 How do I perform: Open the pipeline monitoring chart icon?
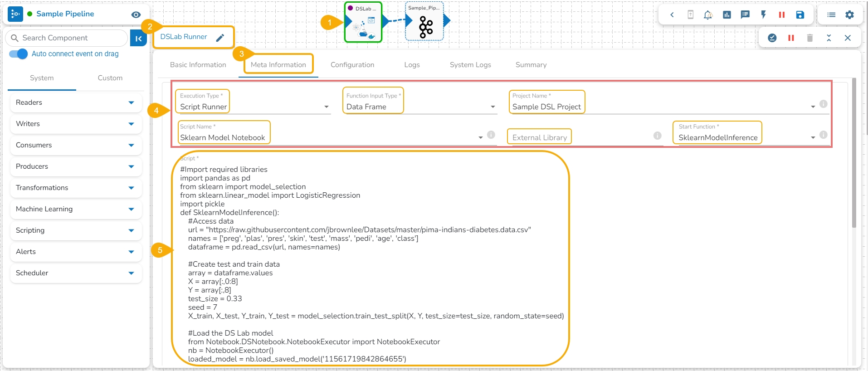pos(727,15)
